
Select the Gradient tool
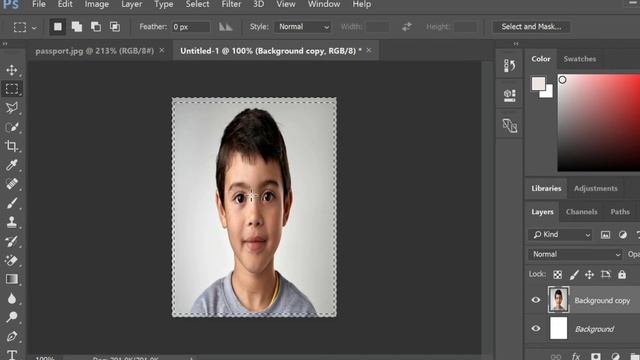[x=11, y=279]
